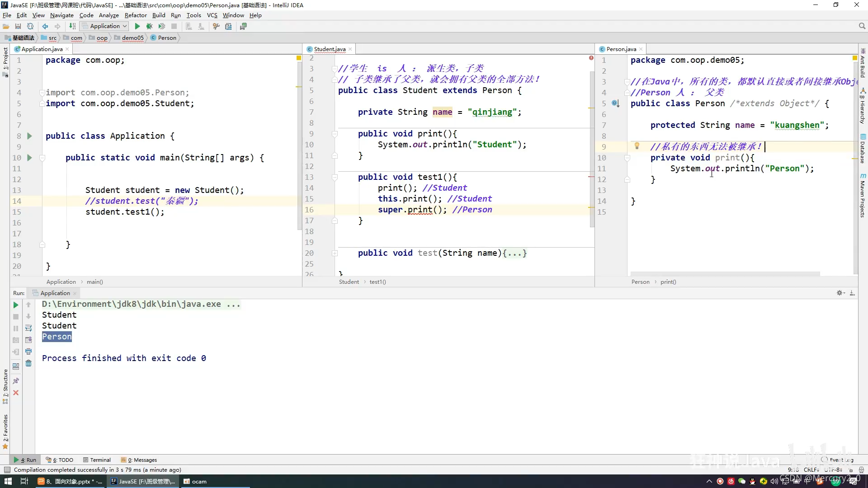Click the red error indicator in Student.java
This screenshot has width=868, height=488.
[x=591, y=58]
